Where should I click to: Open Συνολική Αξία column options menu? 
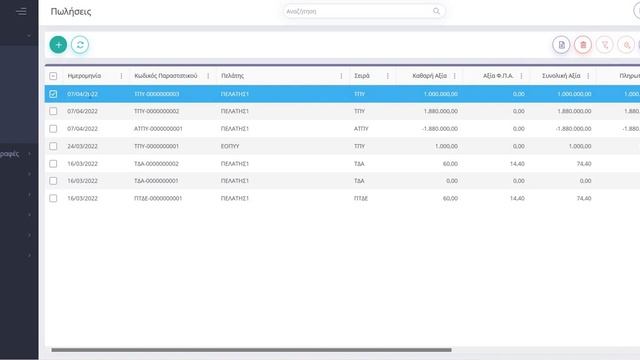click(588, 76)
